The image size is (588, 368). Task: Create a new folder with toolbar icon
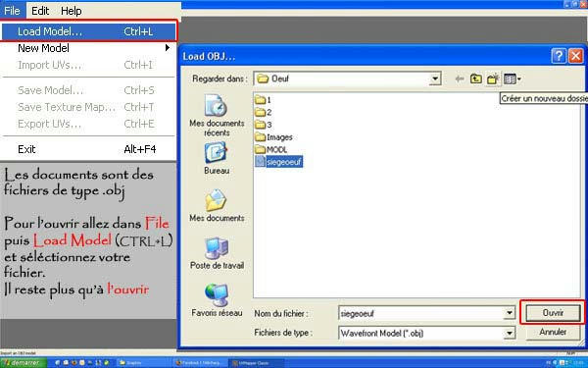click(x=492, y=79)
